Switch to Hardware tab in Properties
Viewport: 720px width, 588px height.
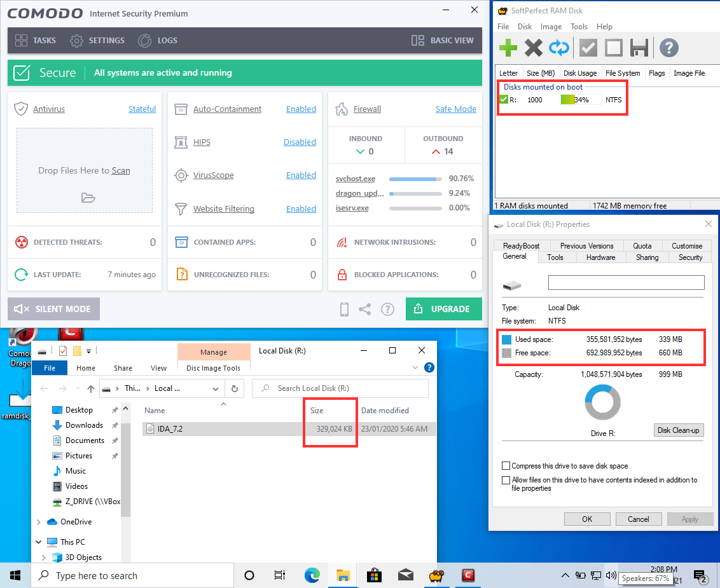click(x=600, y=257)
